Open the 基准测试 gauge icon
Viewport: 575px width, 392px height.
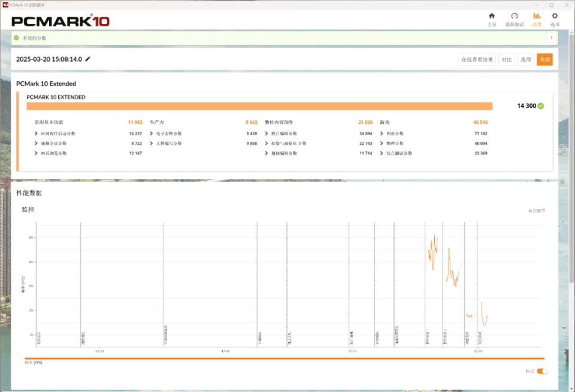[515, 16]
